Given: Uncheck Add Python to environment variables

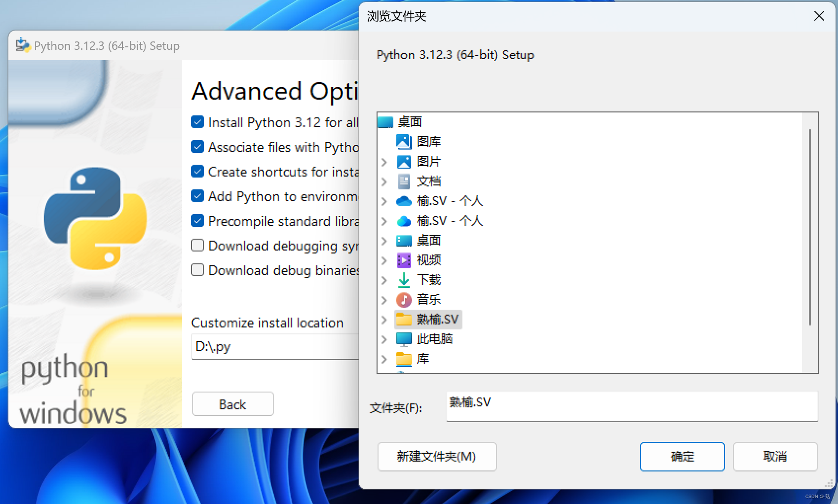Looking at the screenshot, I should click(x=197, y=196).
